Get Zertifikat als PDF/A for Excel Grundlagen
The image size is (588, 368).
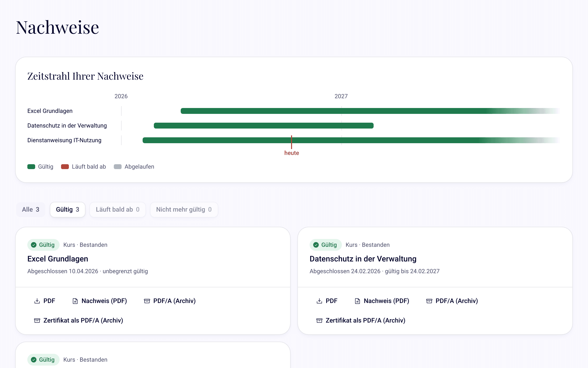coord(79,320)
